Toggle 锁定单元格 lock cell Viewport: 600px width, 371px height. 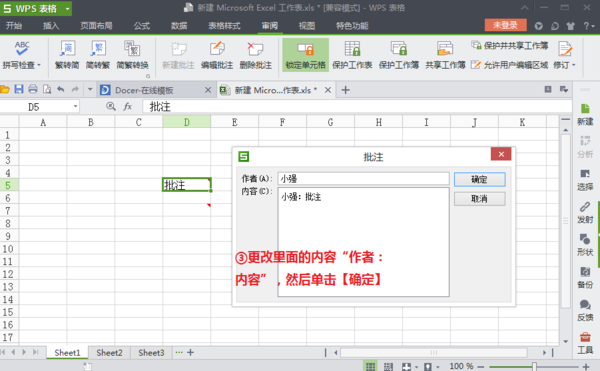[x=305, y=55]
